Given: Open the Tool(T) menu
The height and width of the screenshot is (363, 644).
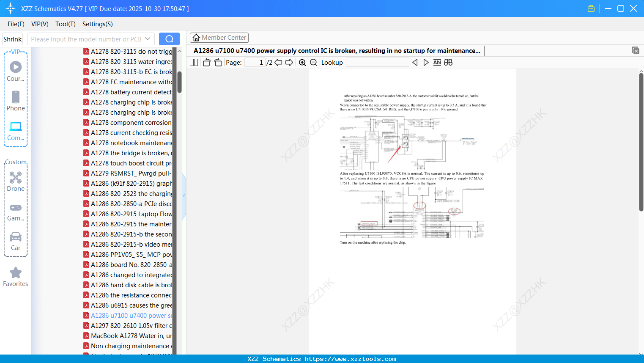Looking at the screenshot, I should 66,24.
